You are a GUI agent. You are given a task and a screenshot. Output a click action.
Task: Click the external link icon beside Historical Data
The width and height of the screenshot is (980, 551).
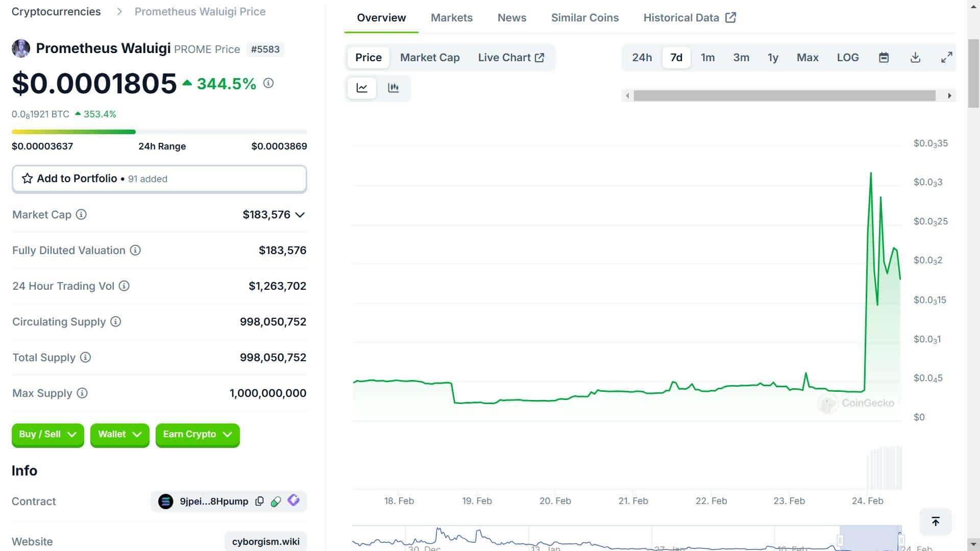pyautogui.click(x=730, y=18)
